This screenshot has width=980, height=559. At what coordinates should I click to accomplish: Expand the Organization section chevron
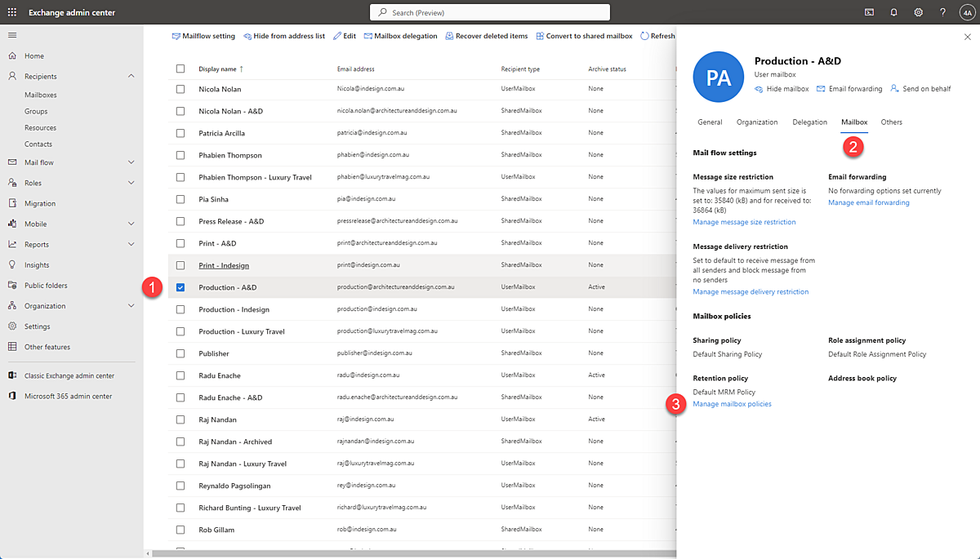[131, 306]
